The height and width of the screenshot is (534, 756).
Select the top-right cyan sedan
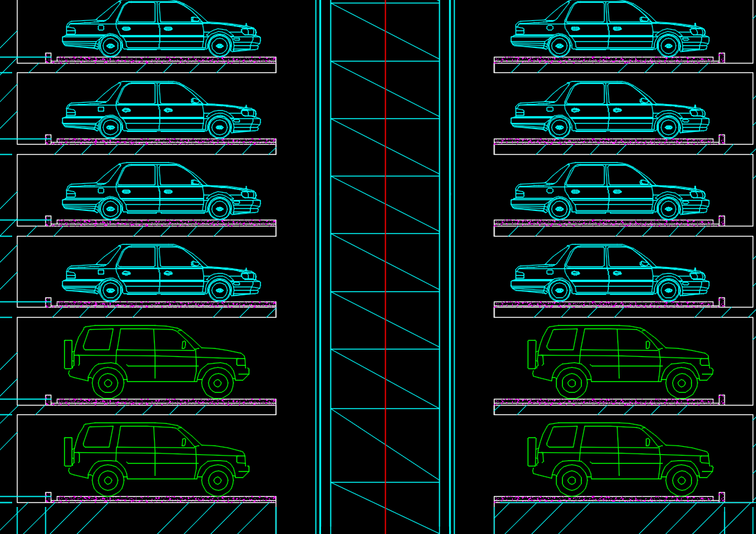point(609,28)
